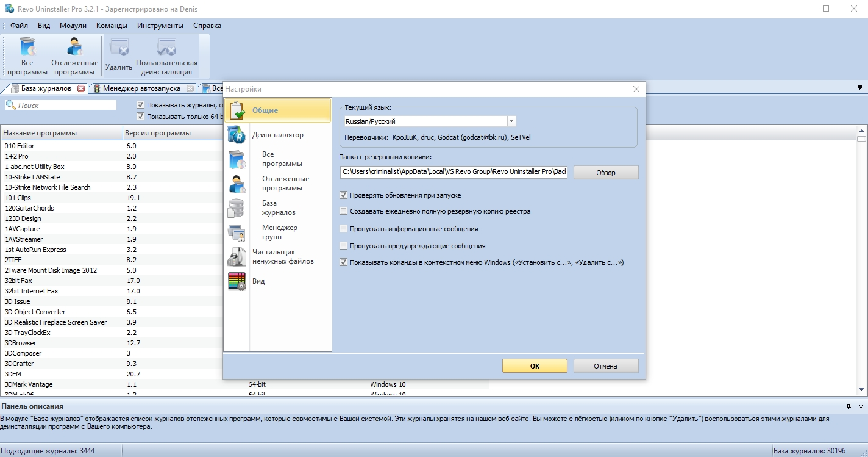Screen dimensions: 868x457
Task: Open the 'Файл' menu
Action: [19, 26]
